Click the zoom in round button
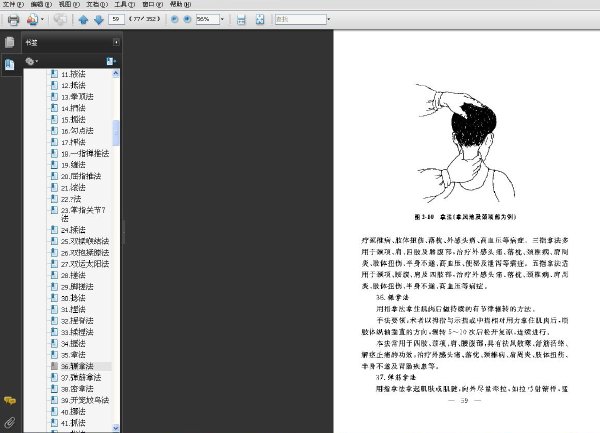 tap(187, 19)
